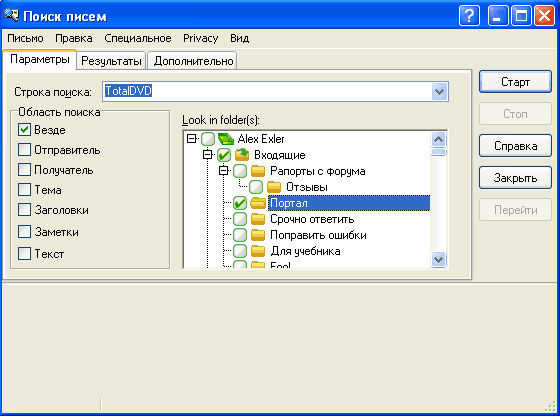
Task: Click the Alex Exler account icon
Action: tap(226, 139)
